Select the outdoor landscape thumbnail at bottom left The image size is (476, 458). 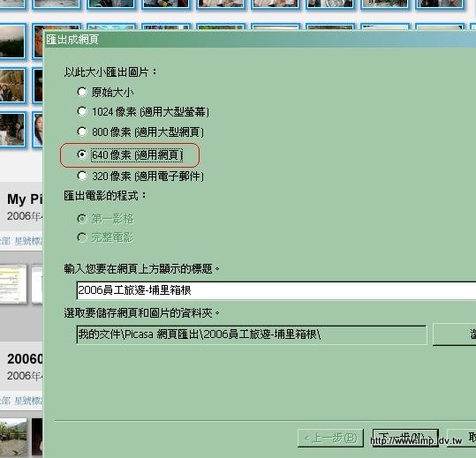pos(13,438)
